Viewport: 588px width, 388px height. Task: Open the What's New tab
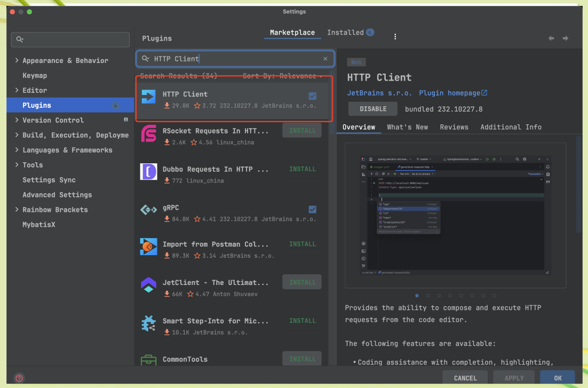407,127
